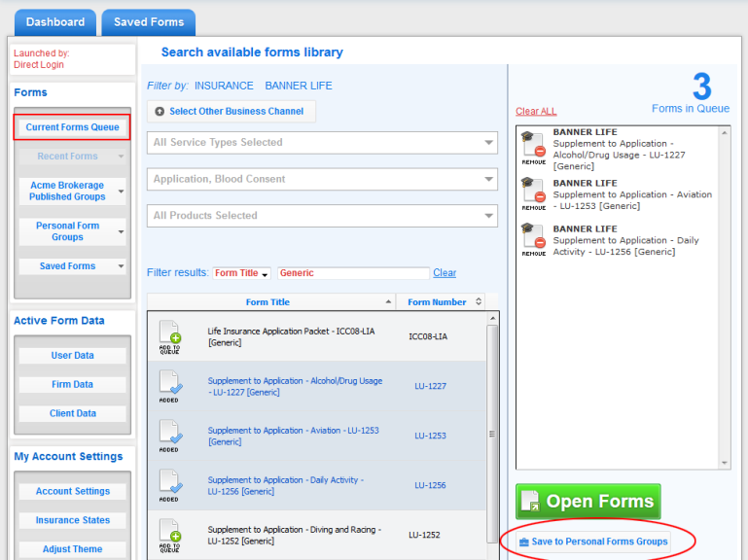Open Application, Blood Consent dropdown
This screenshot has width=748, height=560.
[x=322, y=179]
